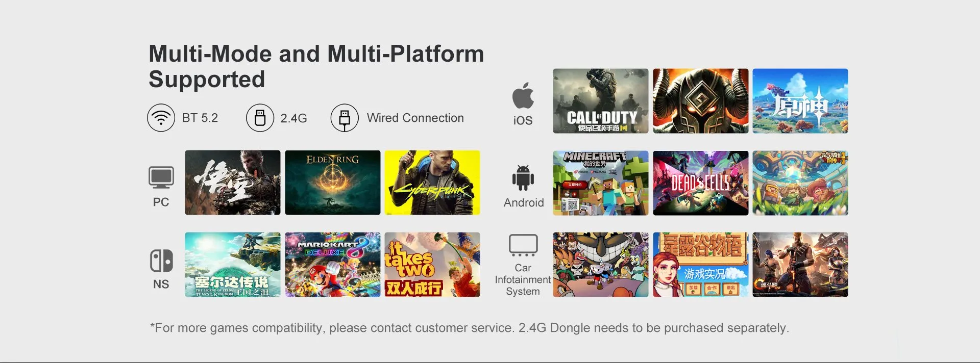Open the Dead Cells game cover
The width and height of the screenshot is (980, 363).
coord(701,183)
